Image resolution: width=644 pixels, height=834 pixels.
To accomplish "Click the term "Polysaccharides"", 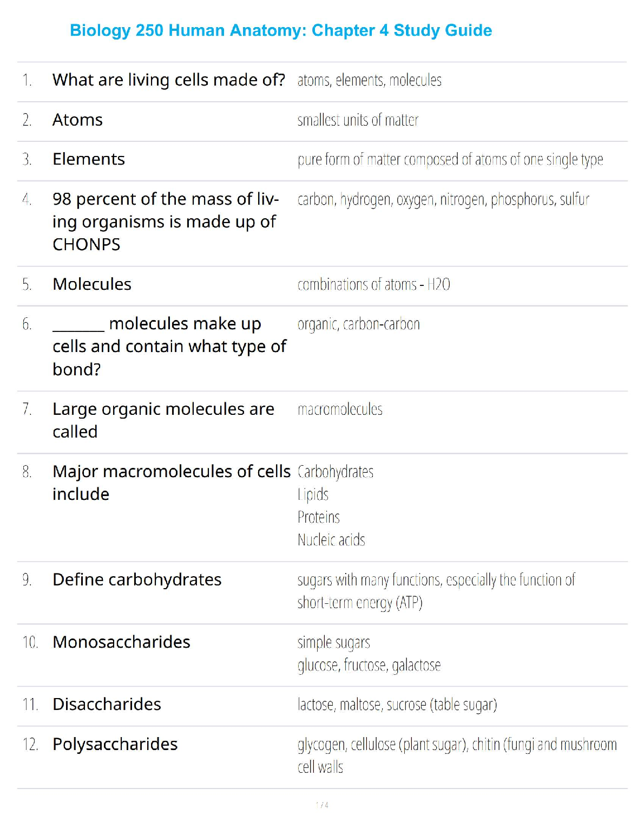I will [115, 745].
